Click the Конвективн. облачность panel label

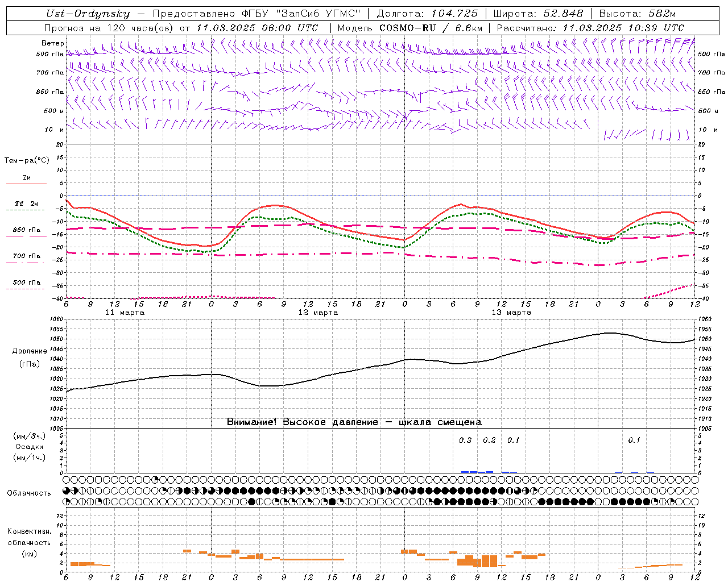click(x=29, y=537)
